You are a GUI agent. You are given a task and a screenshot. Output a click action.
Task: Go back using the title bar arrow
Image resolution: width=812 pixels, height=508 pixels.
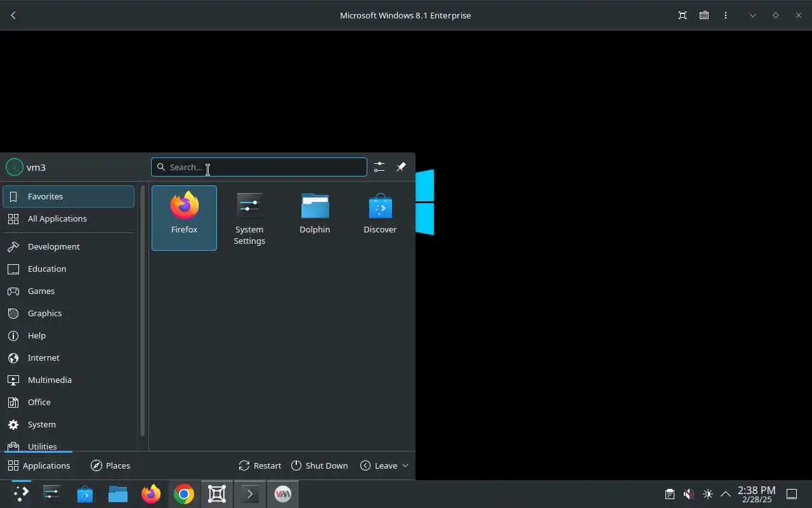(13, 15)
